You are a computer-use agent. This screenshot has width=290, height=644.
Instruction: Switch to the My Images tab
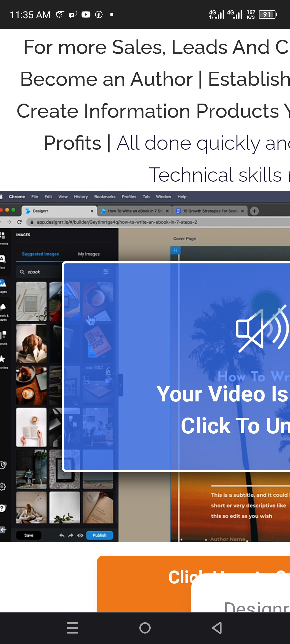click(89, 254)
